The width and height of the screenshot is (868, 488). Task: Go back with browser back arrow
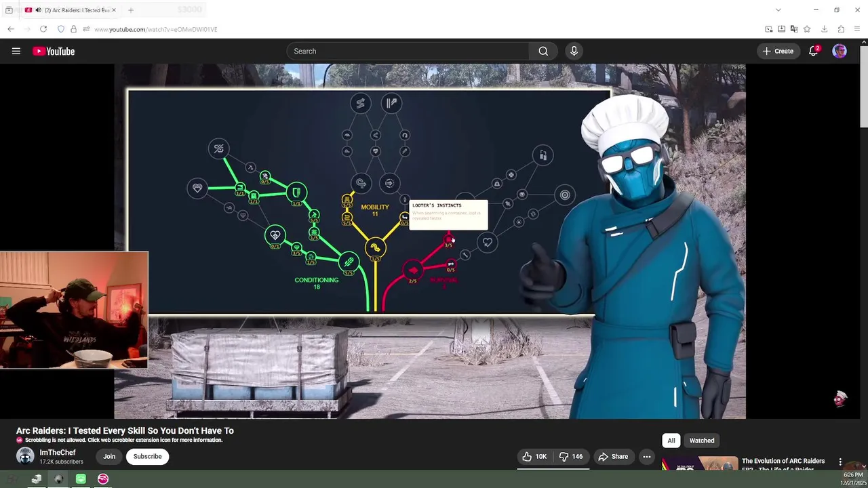tap(11, 29)
